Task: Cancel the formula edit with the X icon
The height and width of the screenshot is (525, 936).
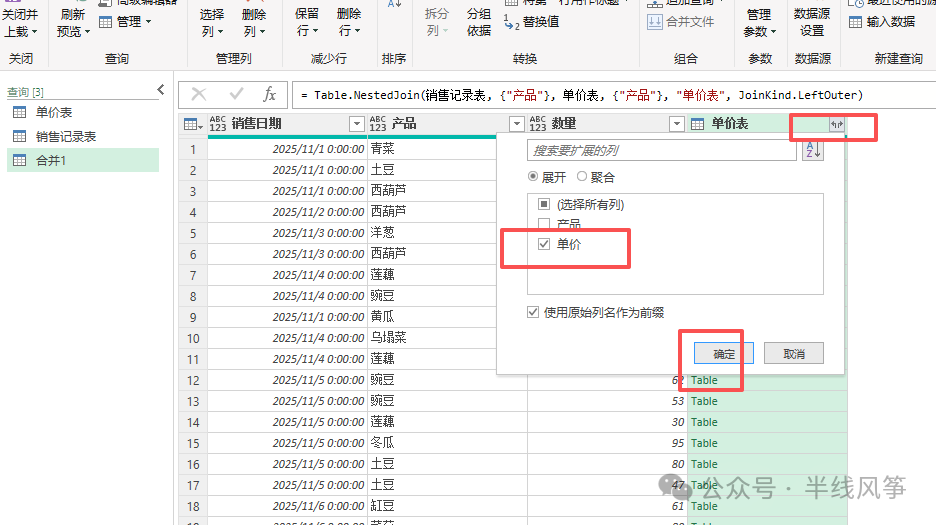Action: tap(199, 94)
